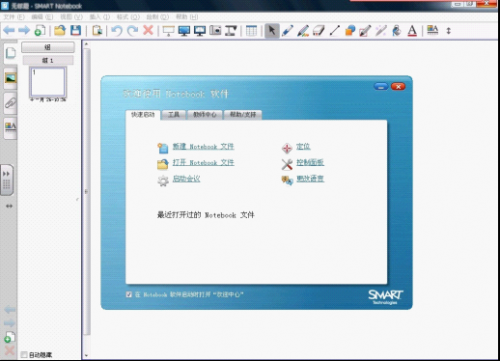500x361 pixels.
Task: Go to previous page with top toolbar back arrow
Action: (9, 31)
